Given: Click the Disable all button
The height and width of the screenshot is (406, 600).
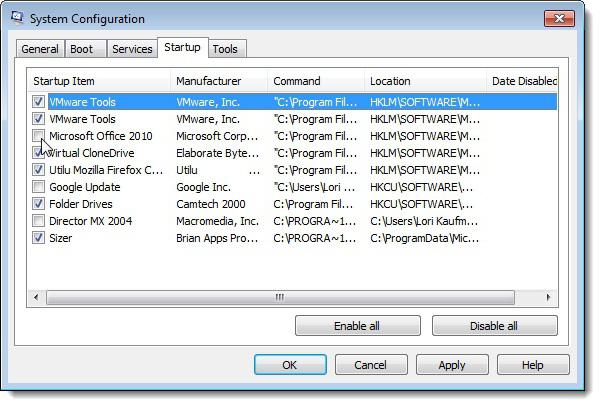Looking at the screenshot, I should [x=494, y=326].
